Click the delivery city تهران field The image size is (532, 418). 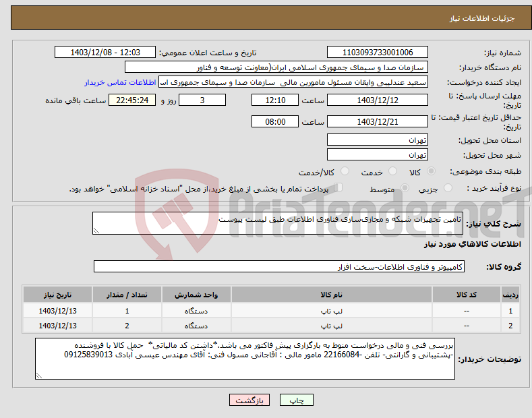point(378,154)
